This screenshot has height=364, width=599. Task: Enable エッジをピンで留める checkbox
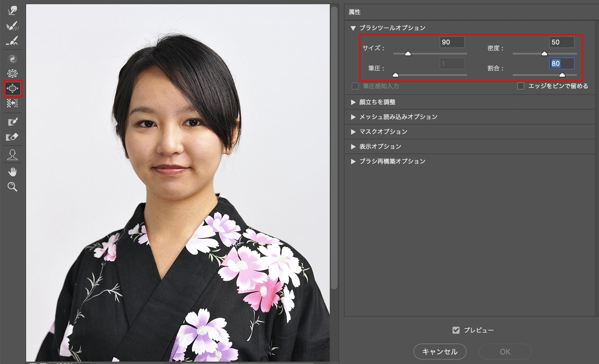(521, 86)
